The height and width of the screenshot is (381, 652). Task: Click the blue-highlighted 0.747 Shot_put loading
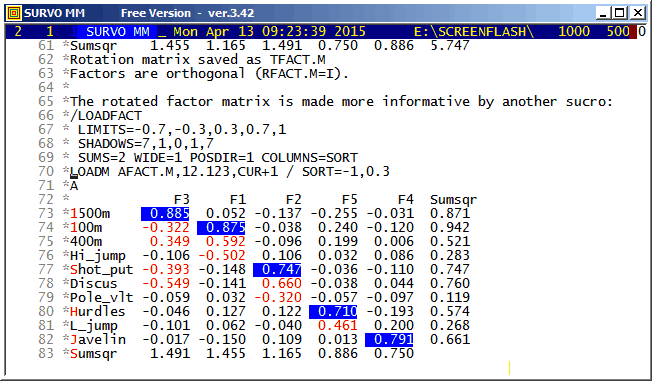[277, 270]
